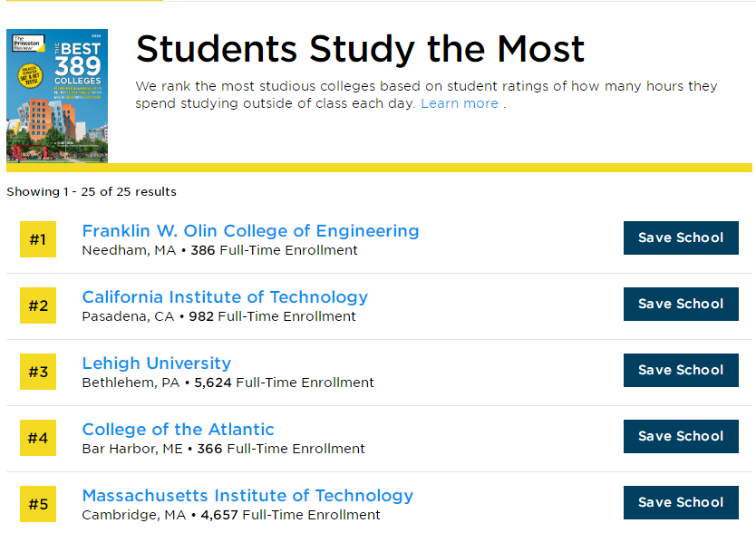Save School for Massachusetts Institute of Technology
This screenshot has height=533, width=756.
(680, 502)
